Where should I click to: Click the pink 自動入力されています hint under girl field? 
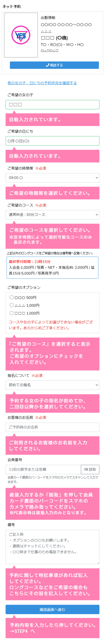[52, 120]
